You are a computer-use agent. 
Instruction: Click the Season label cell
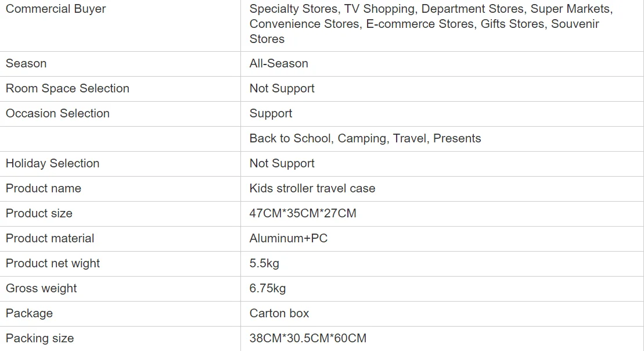pyautogui.click(x=26, y=63)
